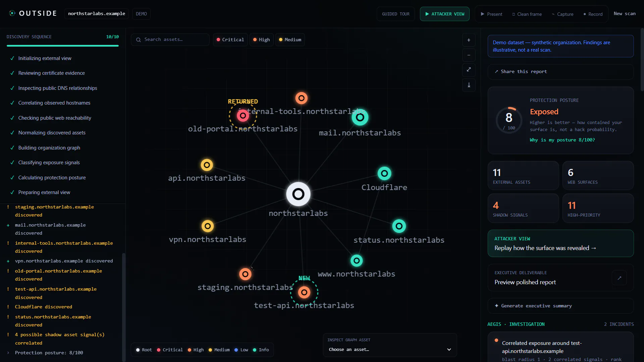Select the staging.northstarlabs node
This screenshot has width=644, height=362.
(245, 274)
